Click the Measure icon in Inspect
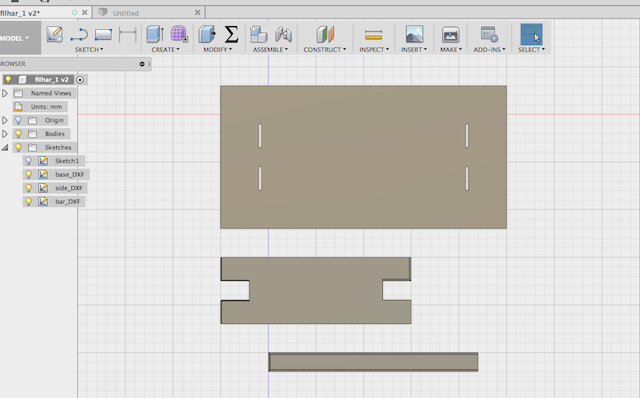Viewport: 640px width, 398px height. click(x=373, y=35)
